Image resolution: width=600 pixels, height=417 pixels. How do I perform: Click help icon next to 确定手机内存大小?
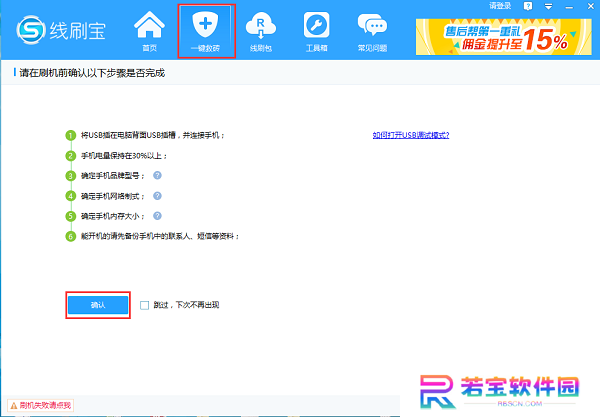[x=157, y=216]
